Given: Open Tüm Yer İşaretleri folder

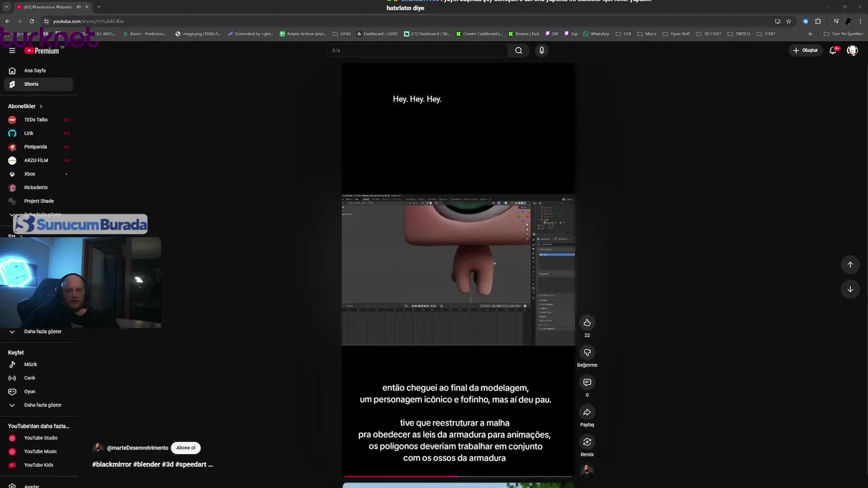Looking at the screenshot, I should click(x=844, y=33).
